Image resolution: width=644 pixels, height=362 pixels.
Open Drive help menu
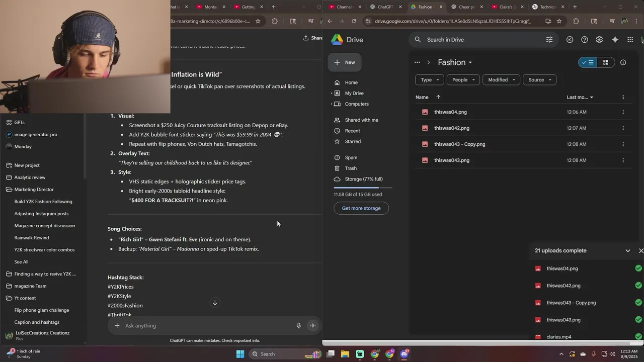585,40
